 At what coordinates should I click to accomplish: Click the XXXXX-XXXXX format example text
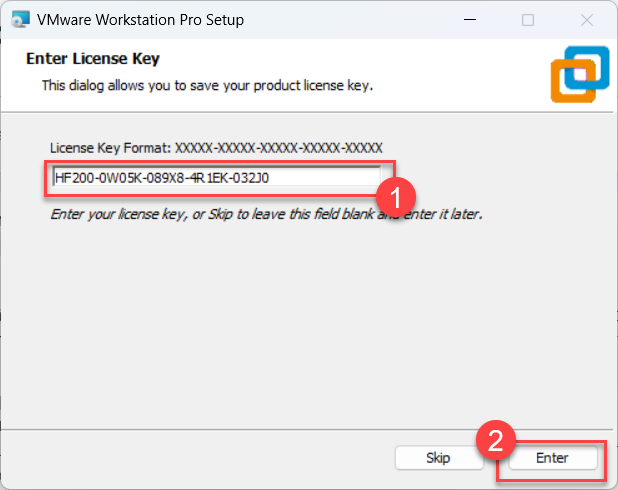click(279, 148)
